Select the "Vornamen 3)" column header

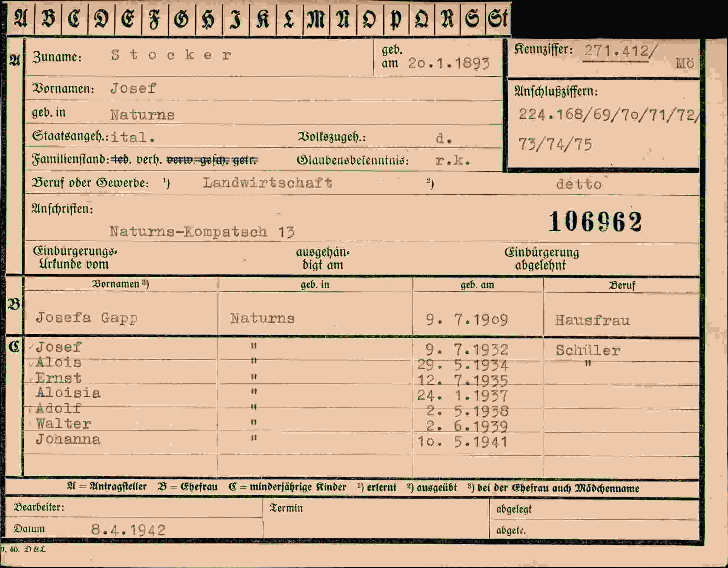[x=120, y=284]
